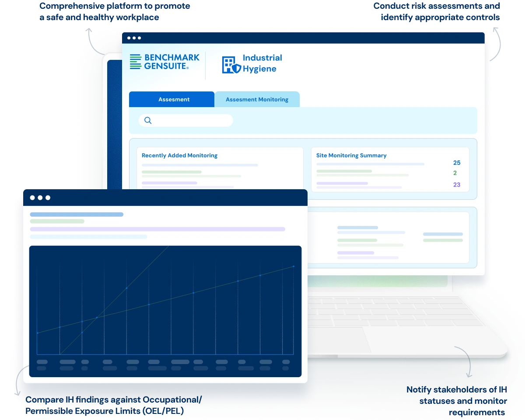The width and height of the screenshot is (525, 420).
Task: Click the Benchmark Gensuite logo
Action: (x=164, y=62)
